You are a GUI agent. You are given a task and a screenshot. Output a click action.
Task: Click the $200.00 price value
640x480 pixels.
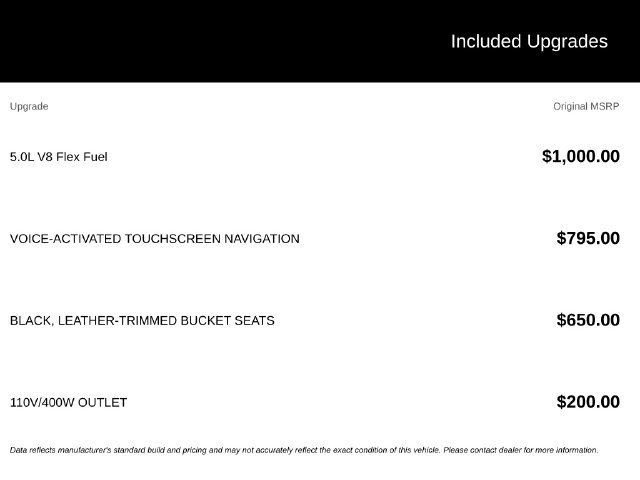[588, 402]
